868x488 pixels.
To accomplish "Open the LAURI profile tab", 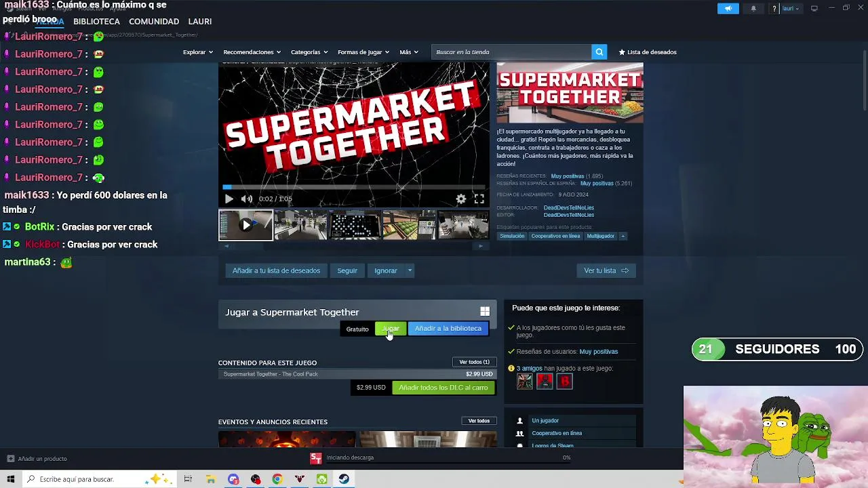I will pos(199,22).
